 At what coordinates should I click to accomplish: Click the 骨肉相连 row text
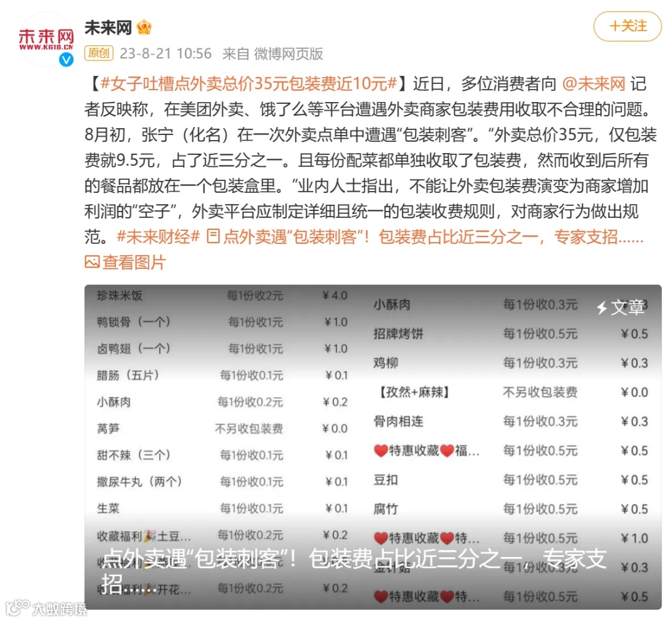point(398,421)
